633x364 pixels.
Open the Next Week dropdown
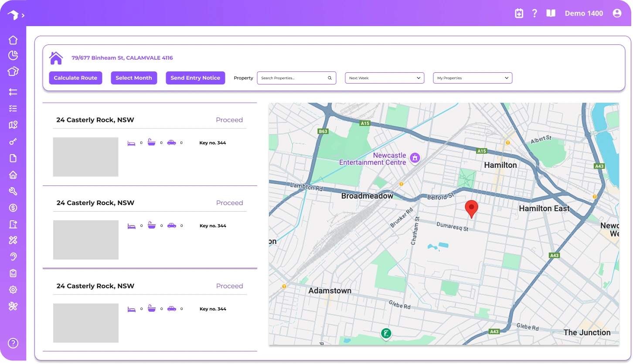[384, 78]
